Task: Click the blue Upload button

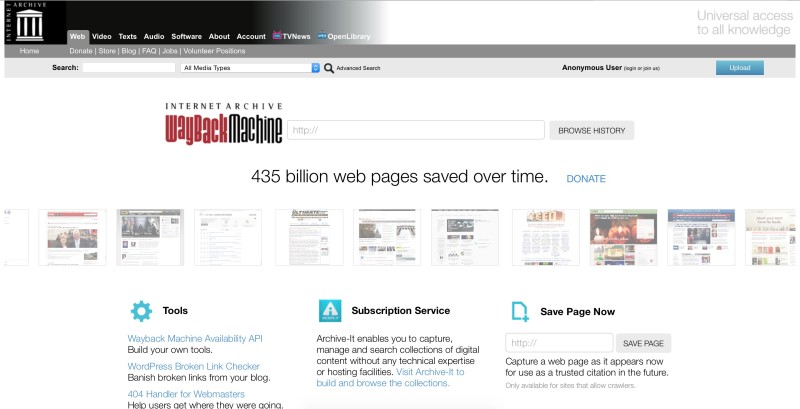Action: tap(740, 68)
